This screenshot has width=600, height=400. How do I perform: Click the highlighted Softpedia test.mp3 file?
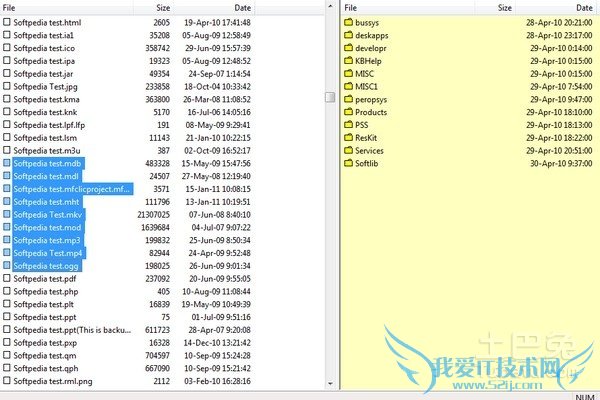(x=47, y=240)
